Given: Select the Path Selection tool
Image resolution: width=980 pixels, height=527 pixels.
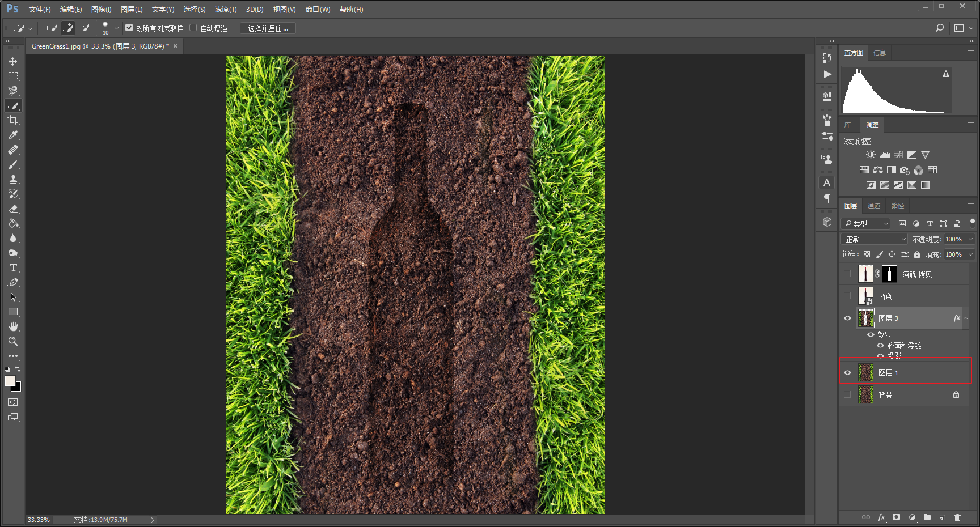Looking at the screenshot, I should [x=12, y=297].
